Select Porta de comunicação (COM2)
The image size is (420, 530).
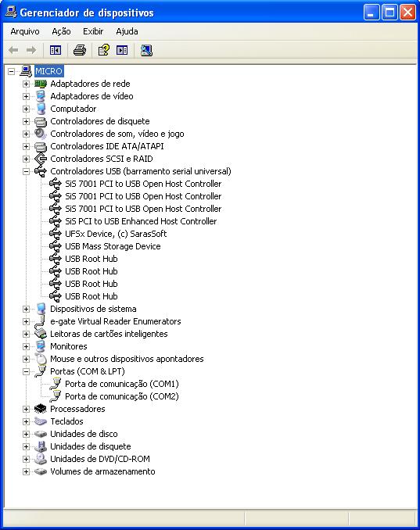(122, 396)
